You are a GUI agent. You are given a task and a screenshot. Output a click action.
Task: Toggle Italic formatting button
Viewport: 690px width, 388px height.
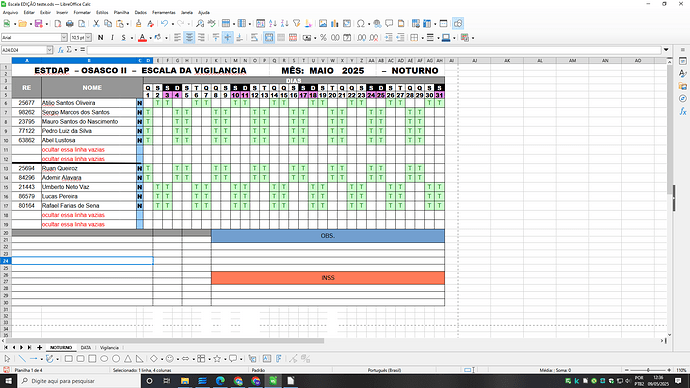click(x=112, y=38)
